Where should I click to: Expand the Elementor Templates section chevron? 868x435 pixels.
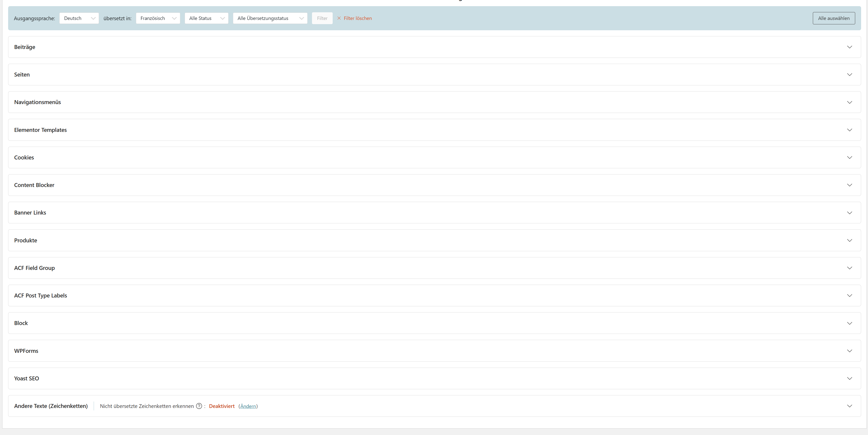click(x=850, y=130)
